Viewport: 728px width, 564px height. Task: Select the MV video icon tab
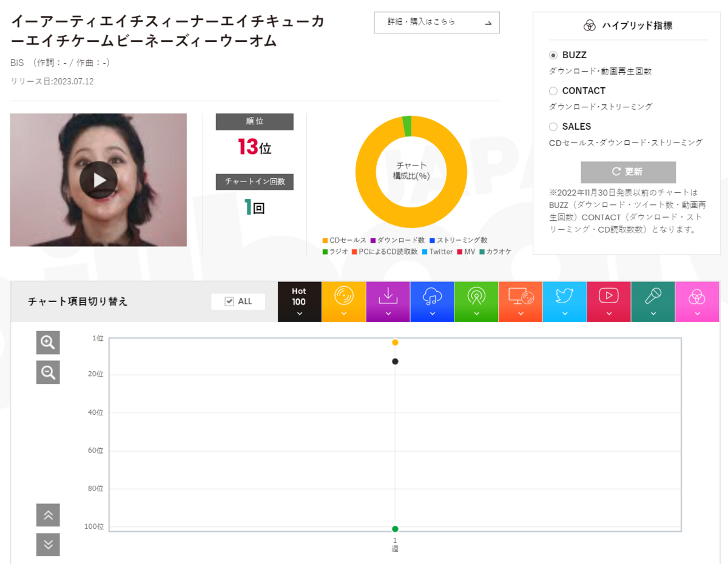tap(608, 301)
